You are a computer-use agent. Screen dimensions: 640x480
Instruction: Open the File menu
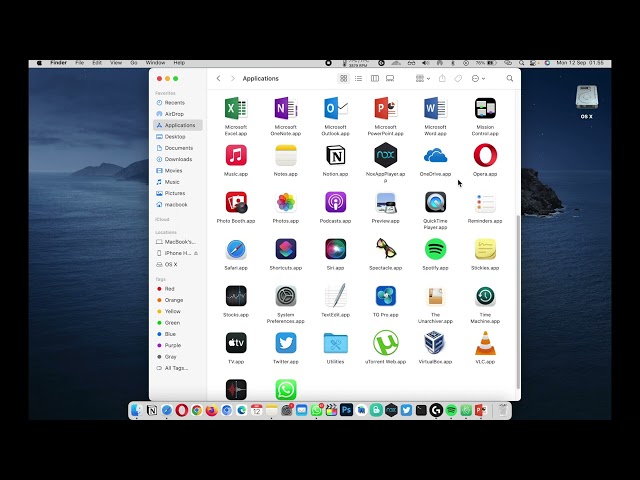(x=80, y=63)
